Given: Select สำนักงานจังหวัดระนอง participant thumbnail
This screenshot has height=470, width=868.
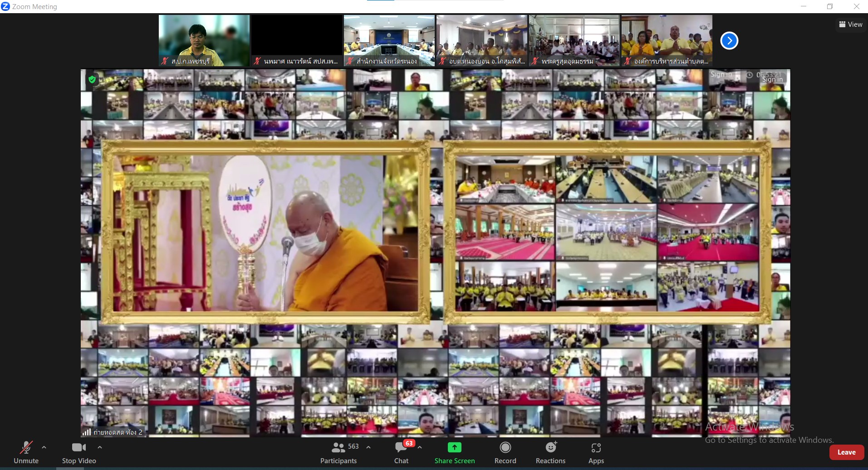Looking at the screenshot, I should point(389,40).
